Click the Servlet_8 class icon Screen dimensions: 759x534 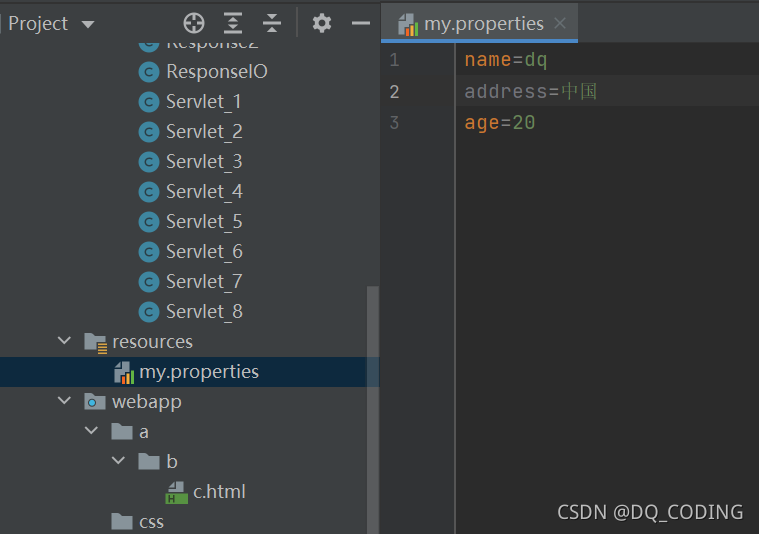pyautogui.click(x=149, y=312)
